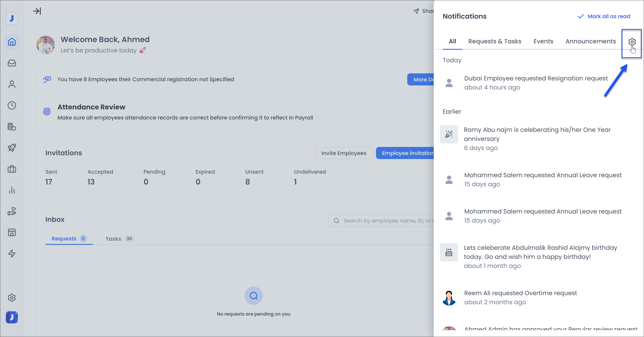Open notification settings gear in panel
This screenshot has width=644, height=337.
[x=632, y=42]
